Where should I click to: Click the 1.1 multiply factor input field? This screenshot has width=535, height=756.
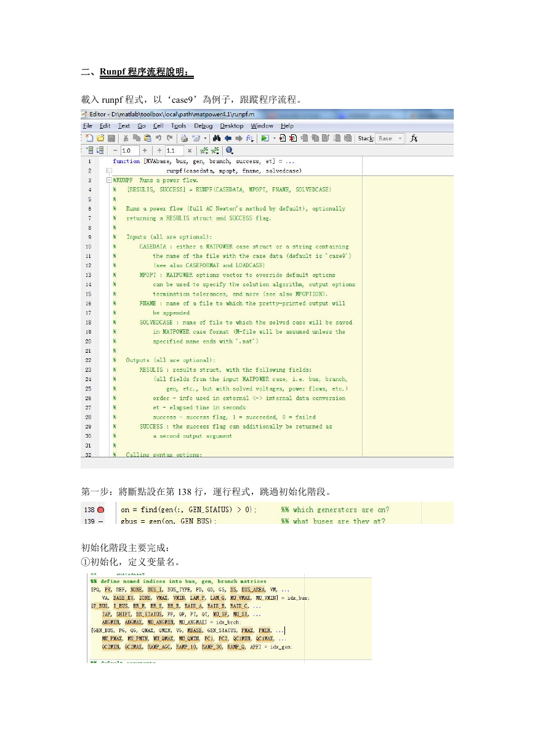click(x=174, y=150)
